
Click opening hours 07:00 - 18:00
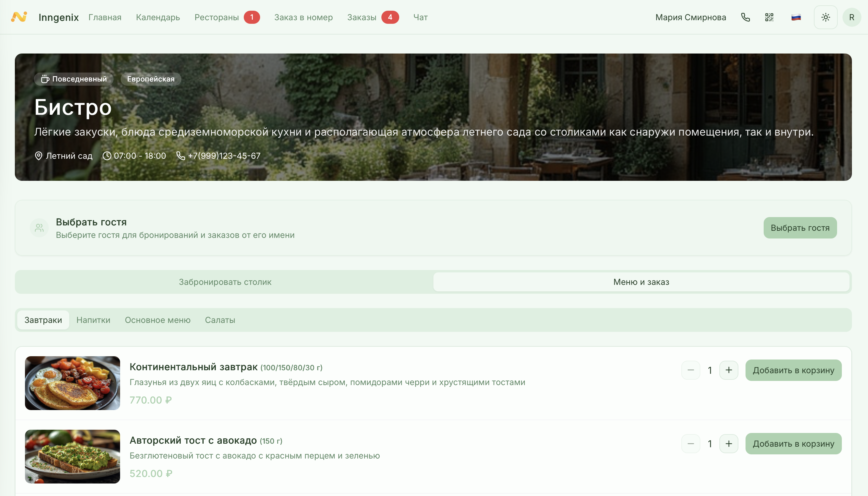(x=140, y=156)
